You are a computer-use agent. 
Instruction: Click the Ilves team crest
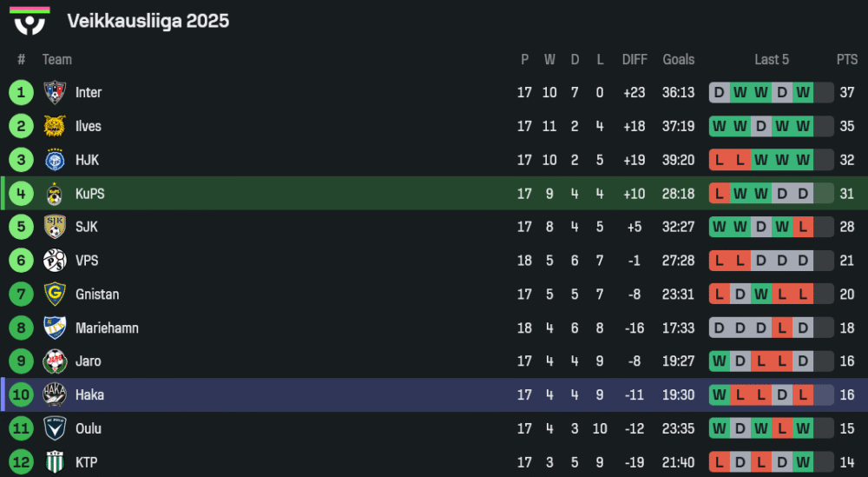(x=55, y=126)
